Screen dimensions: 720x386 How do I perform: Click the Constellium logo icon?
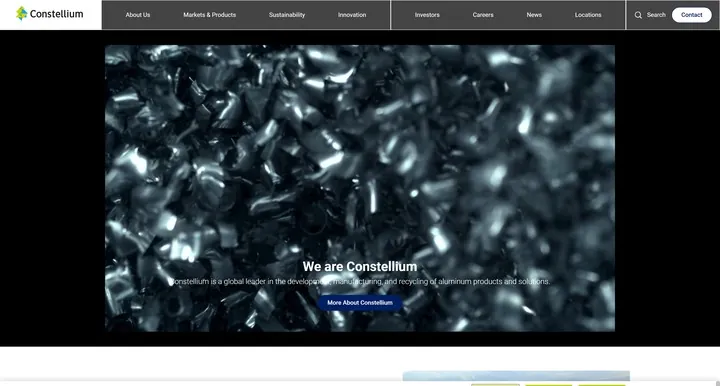point(22,13)
